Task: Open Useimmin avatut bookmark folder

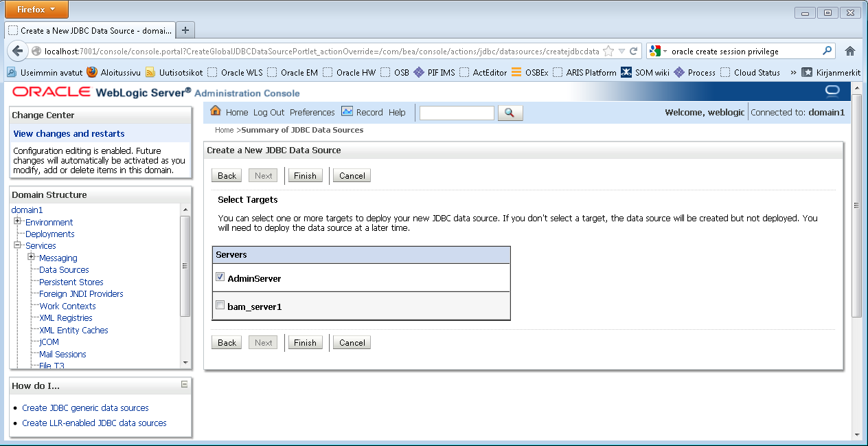Action: point(45,72)
